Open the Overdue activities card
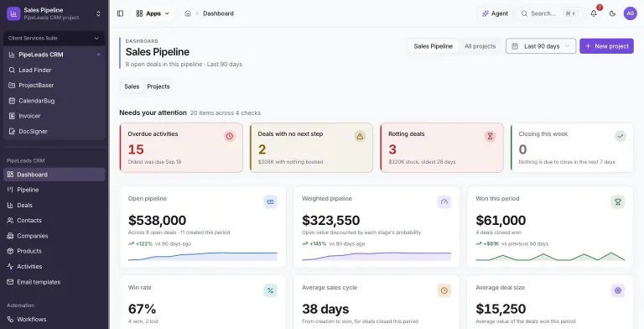This screenshot has width=644, height=329. tap(181, 148)
